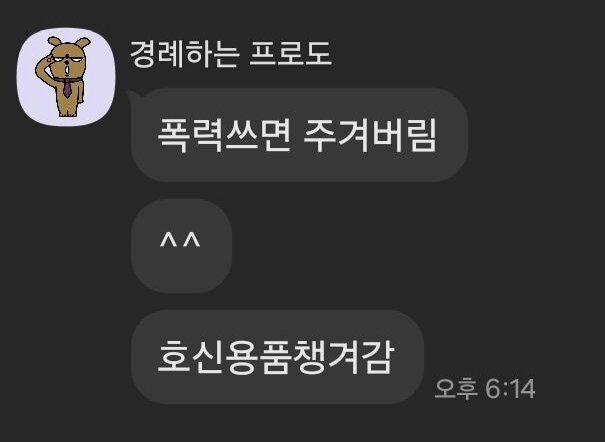
Task: Select the ^^ message bubble
Action: coord(181,246)
